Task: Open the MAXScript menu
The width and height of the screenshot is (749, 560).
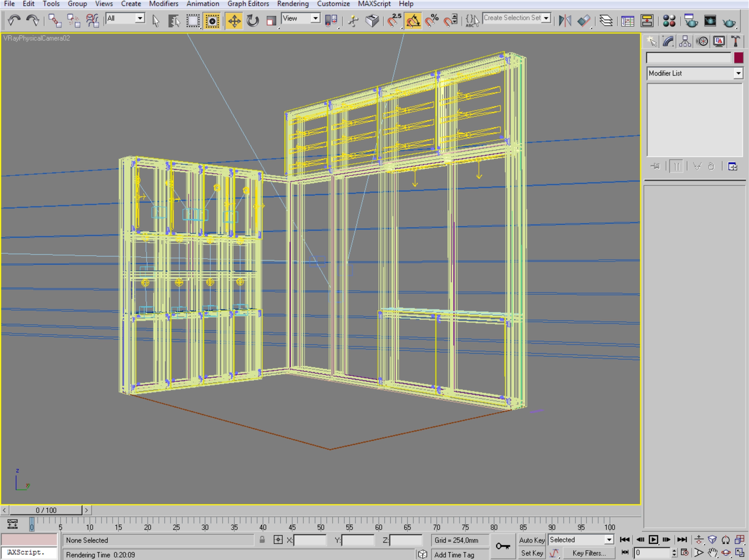Action: coord(374,4)
